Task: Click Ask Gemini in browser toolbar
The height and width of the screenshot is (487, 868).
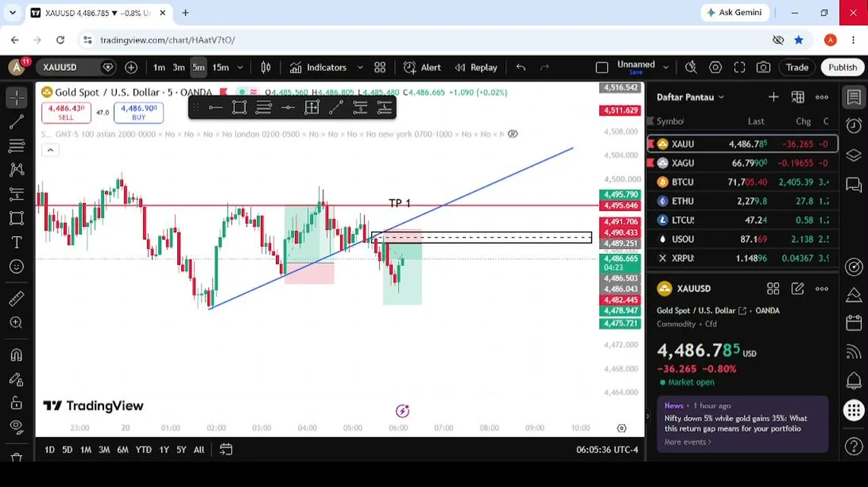Action: tap(735, 12)
